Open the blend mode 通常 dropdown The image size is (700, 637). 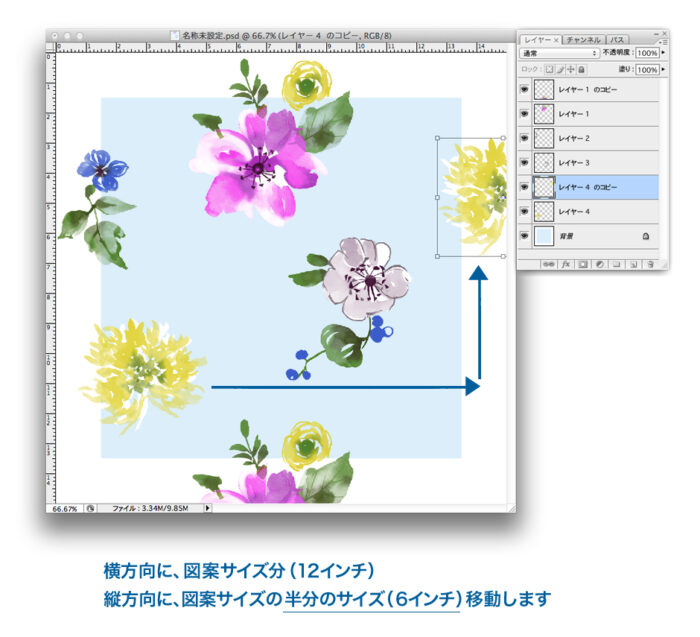coord(559,53)
